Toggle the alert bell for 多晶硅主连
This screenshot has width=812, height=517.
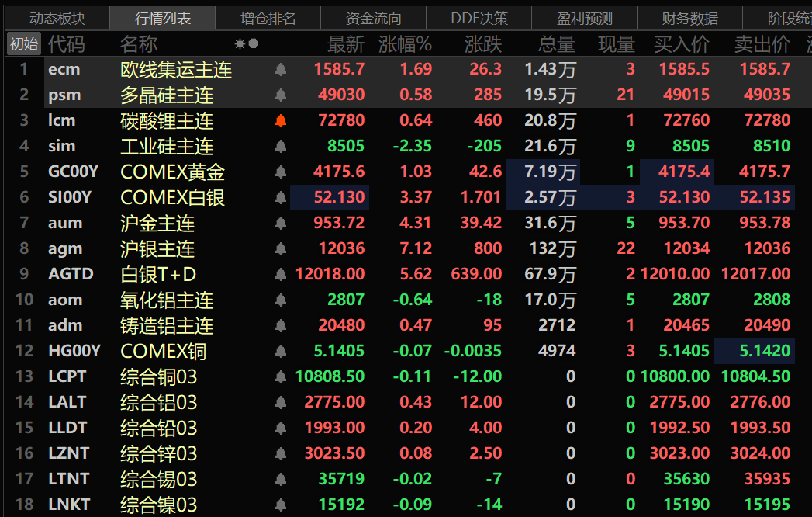click(x=281, y=95)
